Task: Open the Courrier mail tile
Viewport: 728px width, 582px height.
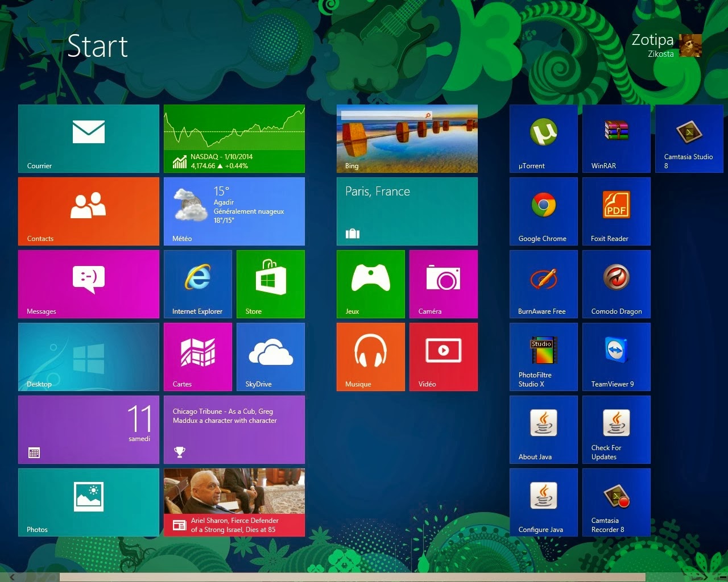Action: pos(89,139)
